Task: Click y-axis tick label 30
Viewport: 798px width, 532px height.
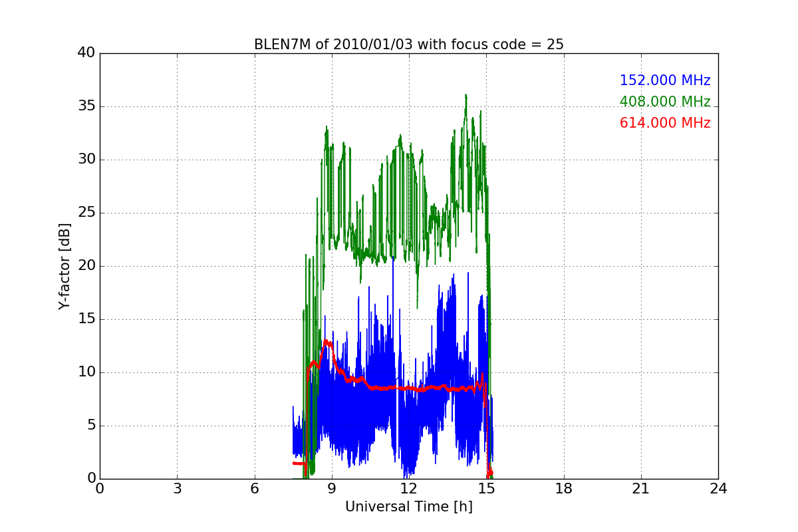Action: point(86,160)
